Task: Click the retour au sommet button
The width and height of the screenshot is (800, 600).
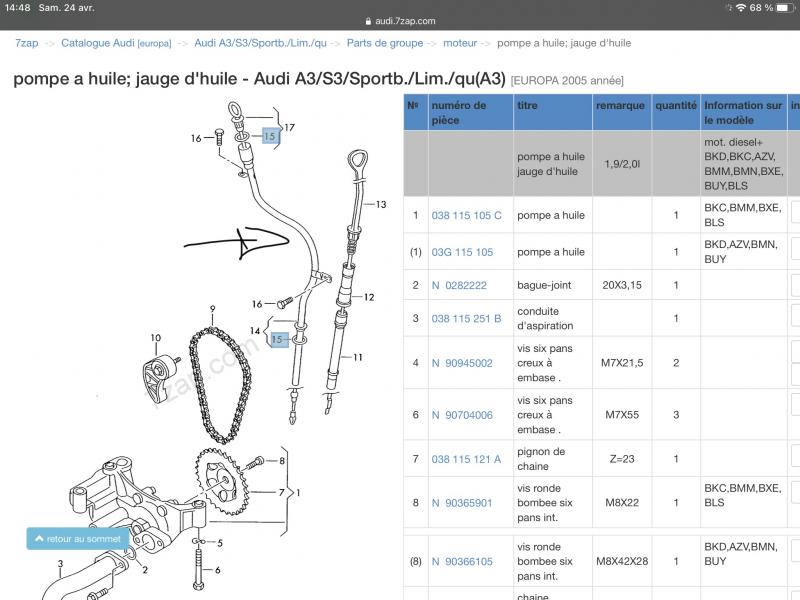Action: (78, 539)
